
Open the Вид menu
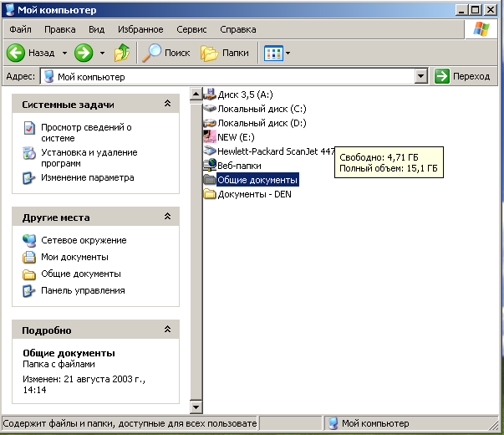[x=96, y=29]
